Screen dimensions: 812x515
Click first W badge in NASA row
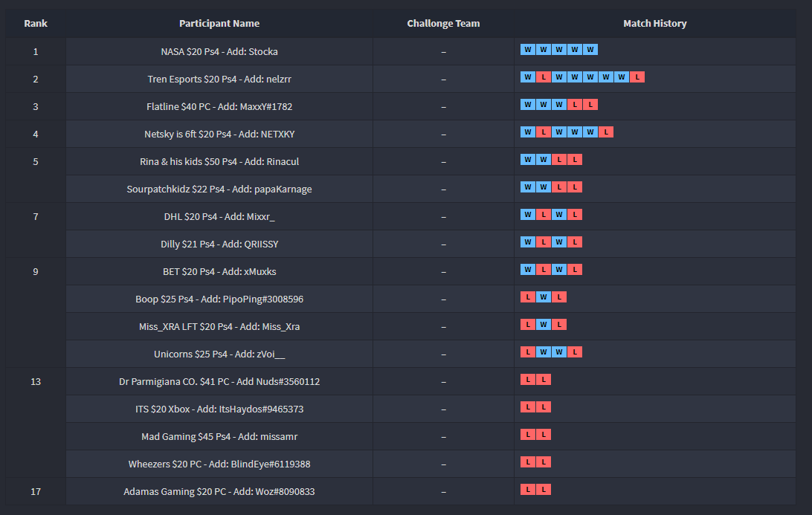click(x=528, y=50)
